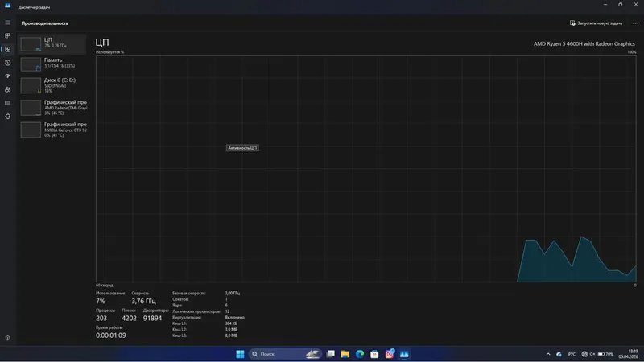
Task: Click the Task Manager title bar app icon
Action: [7, 6]
